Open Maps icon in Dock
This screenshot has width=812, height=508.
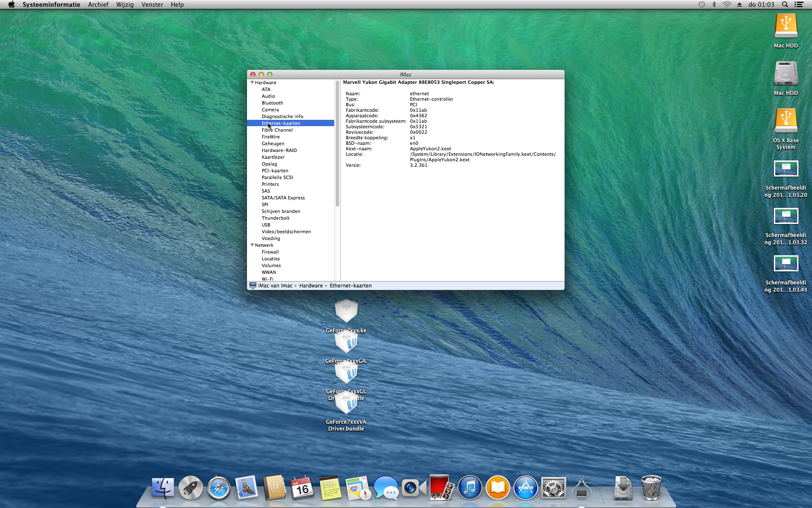click(x=358, y=488)
